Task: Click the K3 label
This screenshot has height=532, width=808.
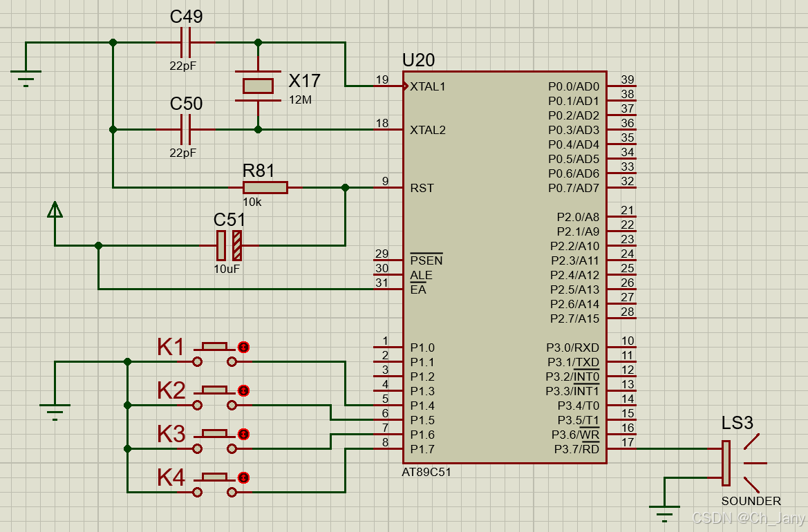Action: click(171, 434)
